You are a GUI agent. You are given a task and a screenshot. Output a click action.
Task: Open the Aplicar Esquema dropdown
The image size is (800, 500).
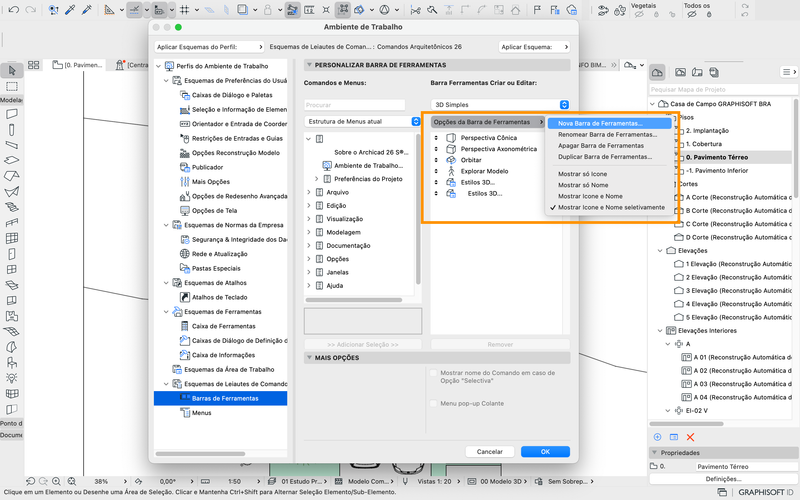[x=534, y=47]
